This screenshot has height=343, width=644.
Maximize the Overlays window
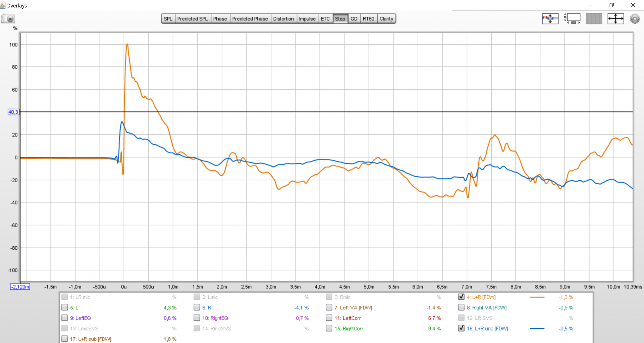point(611,5)
